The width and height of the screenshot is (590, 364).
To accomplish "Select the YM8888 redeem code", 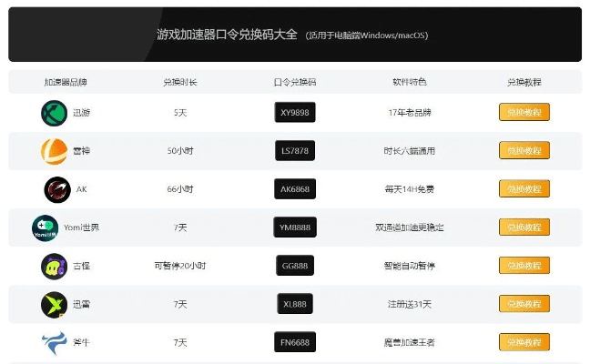I will pos(295,227).
